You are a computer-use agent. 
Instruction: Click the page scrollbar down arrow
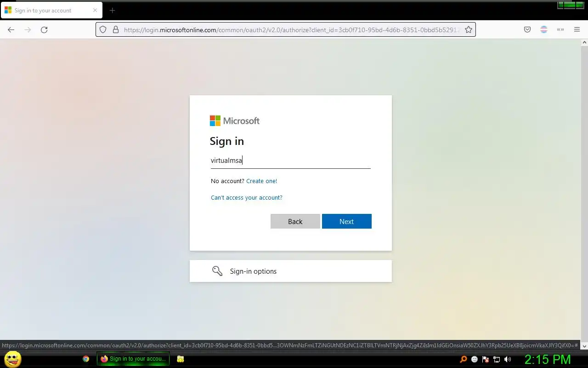click(584, 346)
